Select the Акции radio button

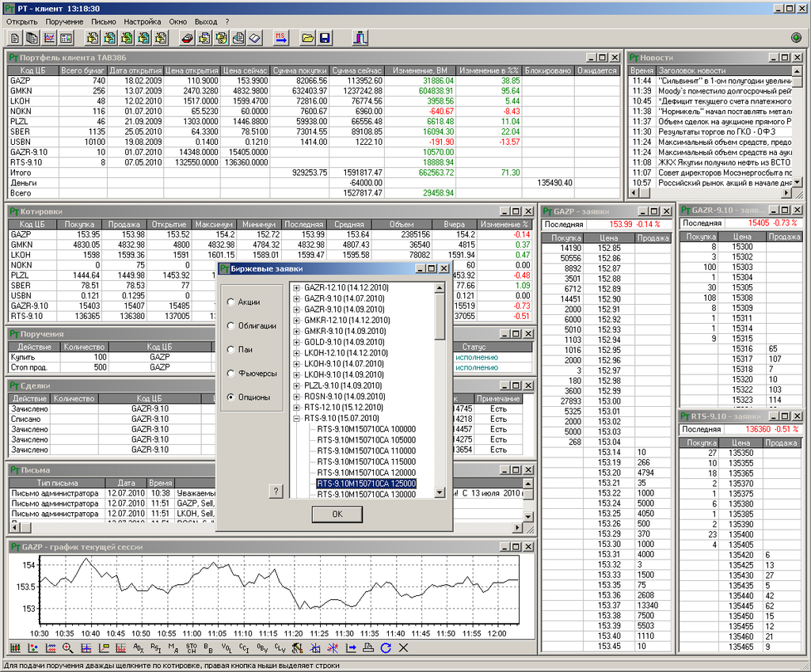point(230,302)
